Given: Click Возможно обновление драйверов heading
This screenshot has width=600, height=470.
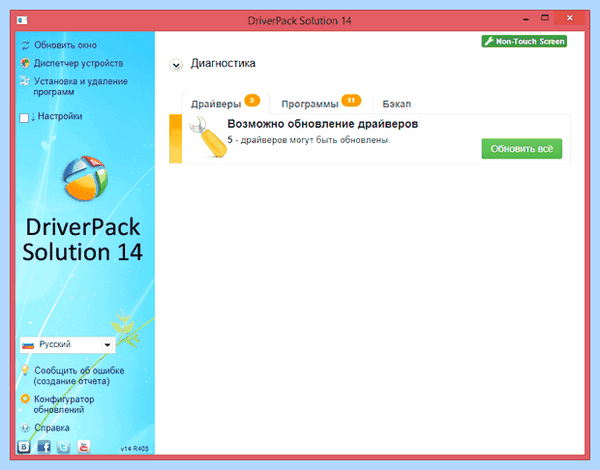Looking at the screenshot, I should coord(323,124).
